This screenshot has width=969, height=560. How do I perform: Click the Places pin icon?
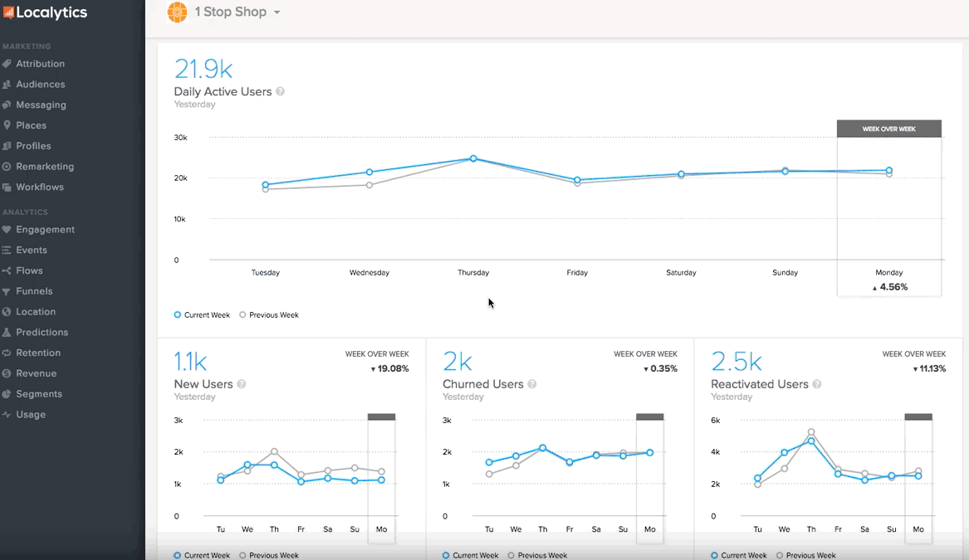7,125
